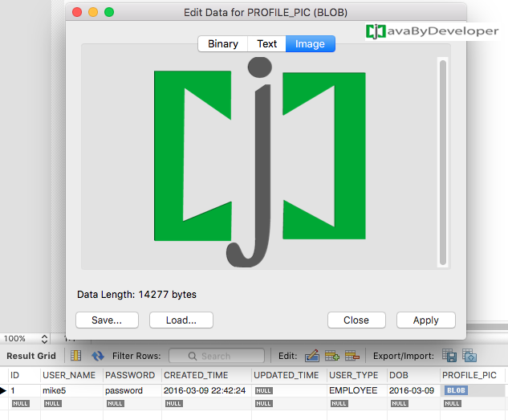508x420 pixels.
Task: Zoom the dialog with green window button
Action: pos(109,12)
